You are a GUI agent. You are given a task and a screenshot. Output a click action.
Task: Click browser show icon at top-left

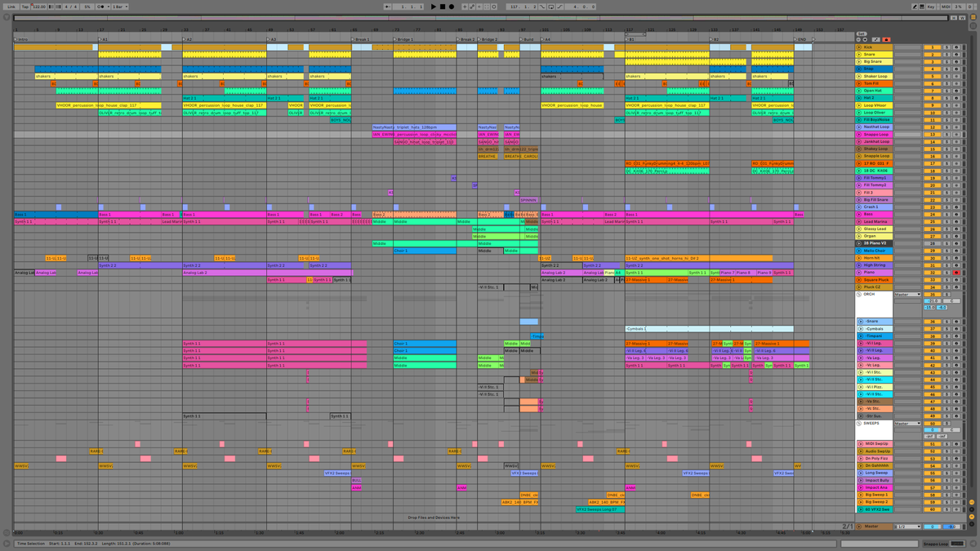[7, 17]
